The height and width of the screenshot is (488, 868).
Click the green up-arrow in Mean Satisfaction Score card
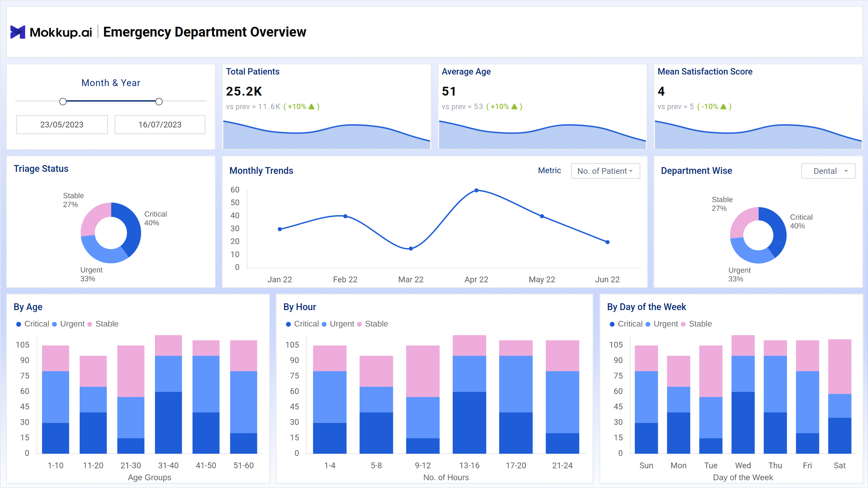pyautogui.click(x=723, y=107)
